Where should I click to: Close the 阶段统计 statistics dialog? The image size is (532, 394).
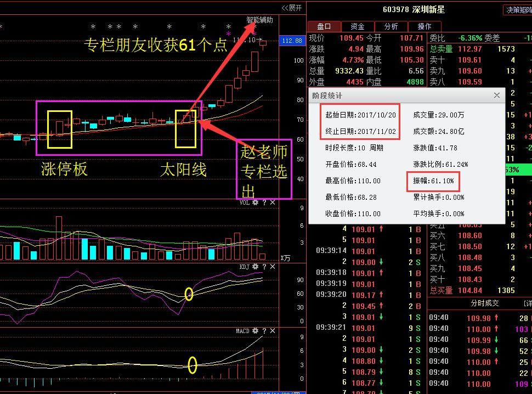(496, 95)
